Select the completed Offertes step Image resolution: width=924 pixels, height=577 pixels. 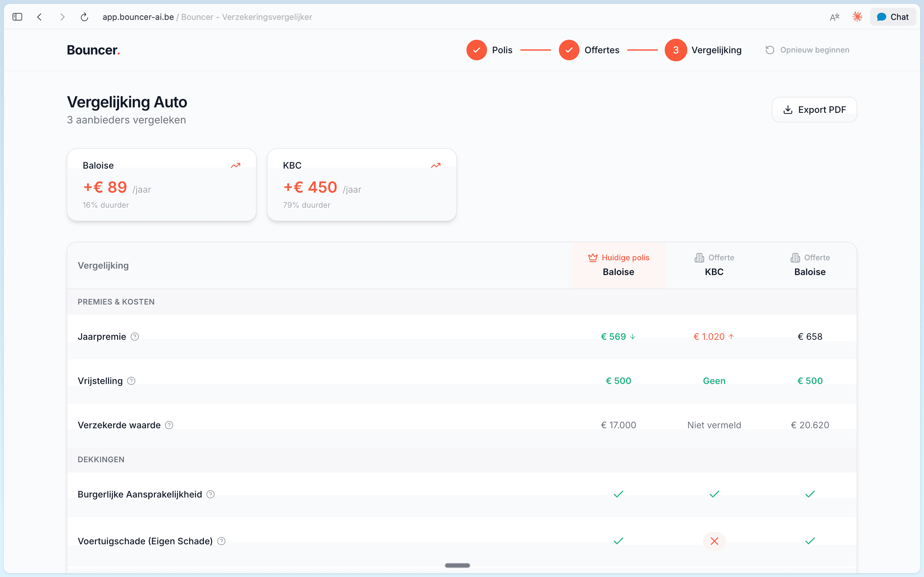[x=569, y=50]
